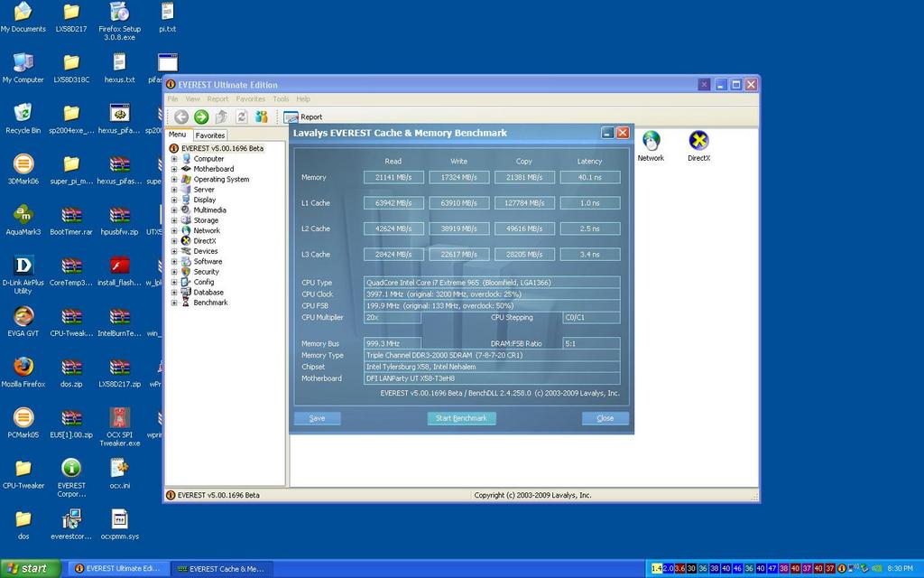Click the L1 Cache Copy value 127784 MB/s
924x578 pixels.
(524, 203)
